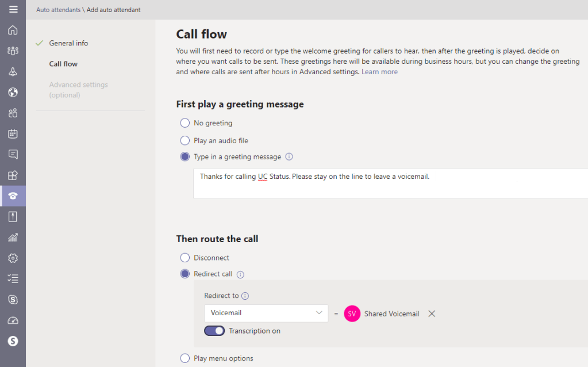Click the Settings gear in the sidebar
Screen dimensions: 588x367
coord(13,258)
